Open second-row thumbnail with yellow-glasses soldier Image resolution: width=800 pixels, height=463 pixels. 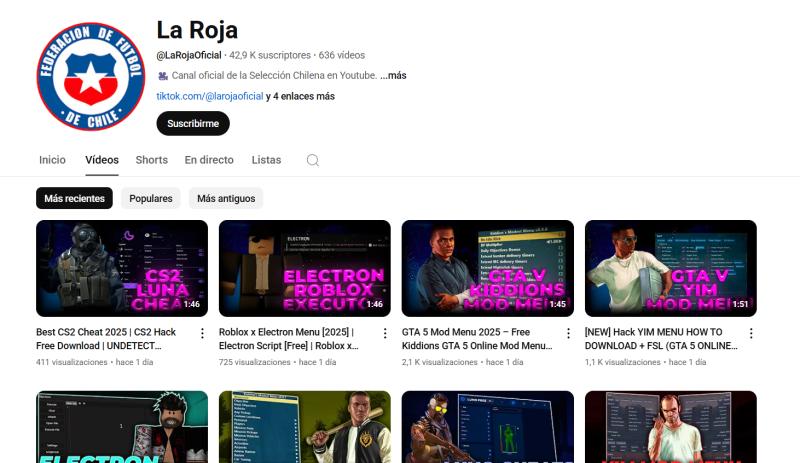point(488,427)
